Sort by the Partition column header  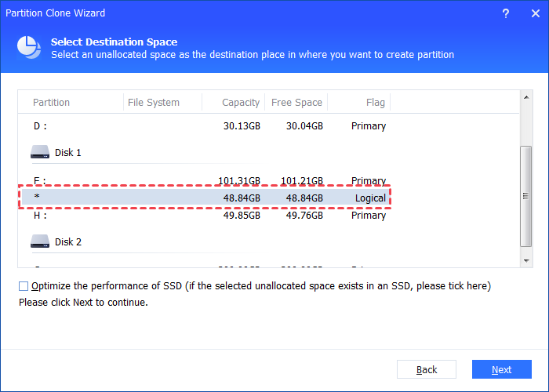click(x=52, y=103)
